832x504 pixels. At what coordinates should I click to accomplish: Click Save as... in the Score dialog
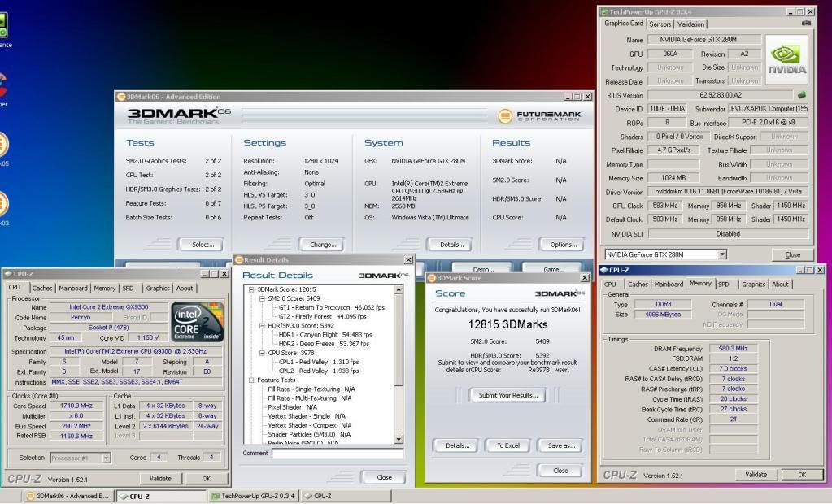coord(561,445)
